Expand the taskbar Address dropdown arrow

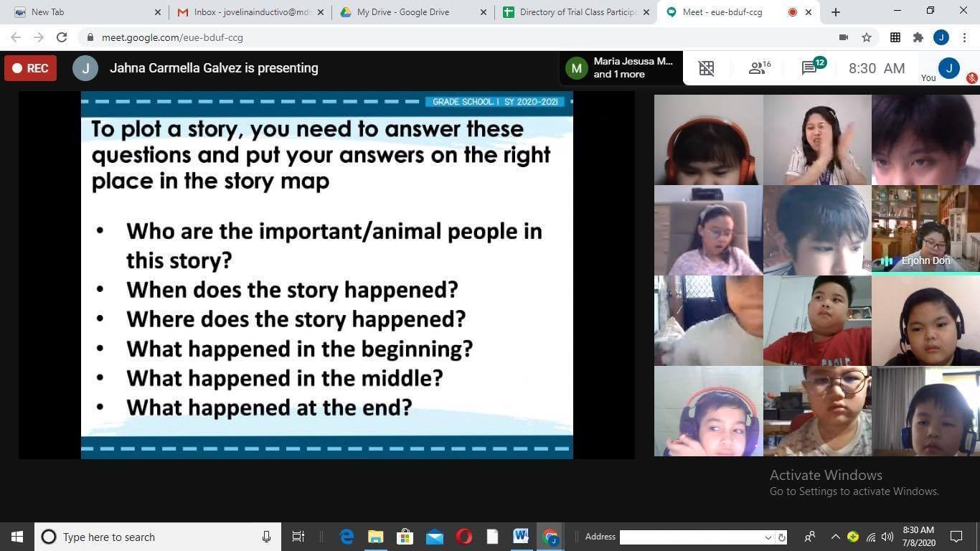point(768,537)
